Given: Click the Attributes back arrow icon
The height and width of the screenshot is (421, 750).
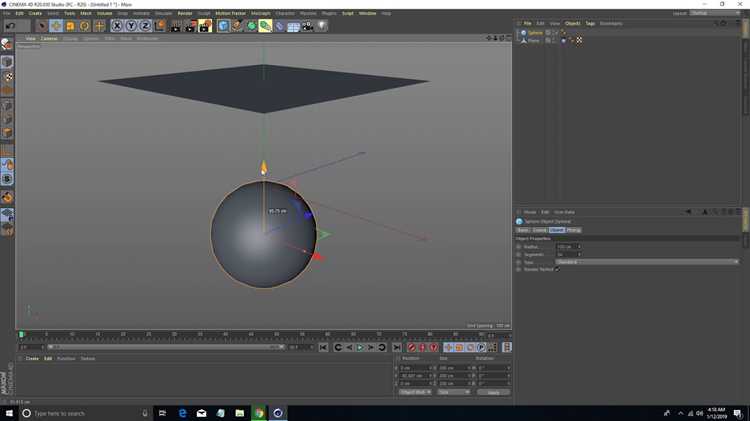Looking at the screenshot, I should pos(688,211).
